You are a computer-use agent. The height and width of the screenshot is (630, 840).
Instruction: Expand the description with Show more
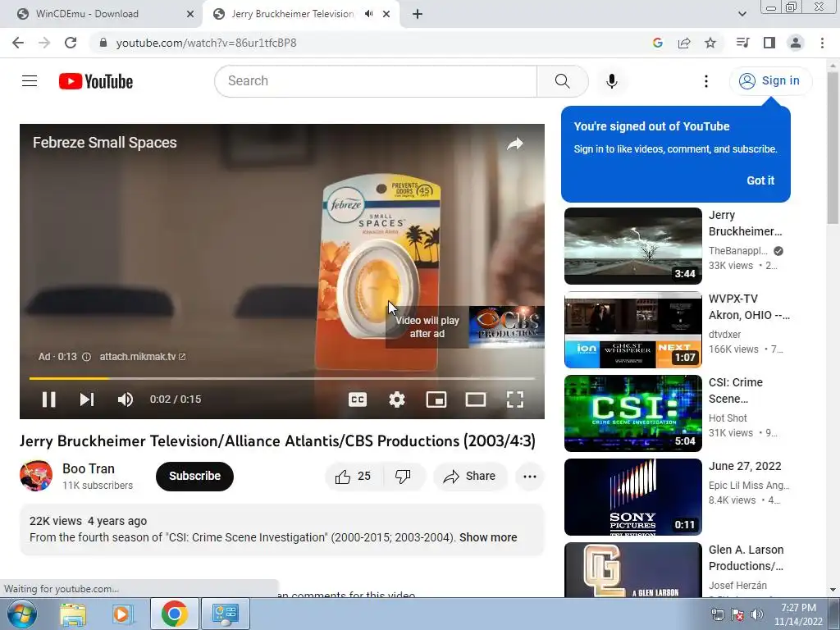point(488,537)
